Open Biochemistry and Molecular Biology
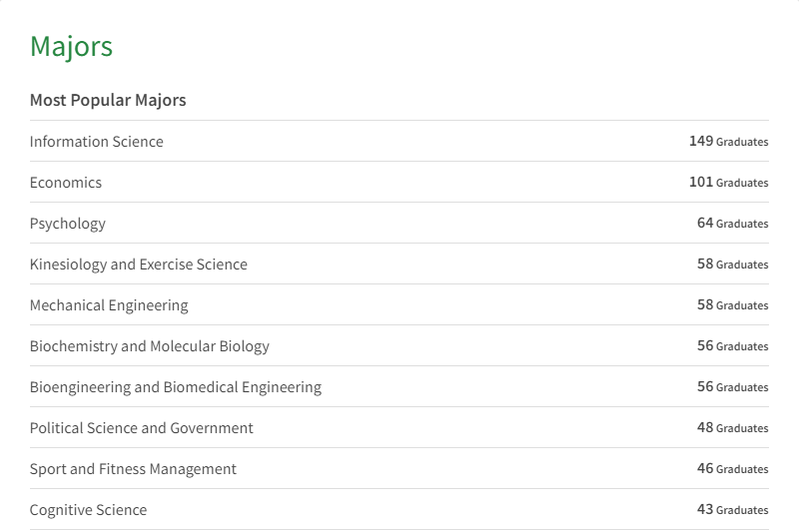Image resolution: width=799 pixels, height=532 pixels. [149, 346]
